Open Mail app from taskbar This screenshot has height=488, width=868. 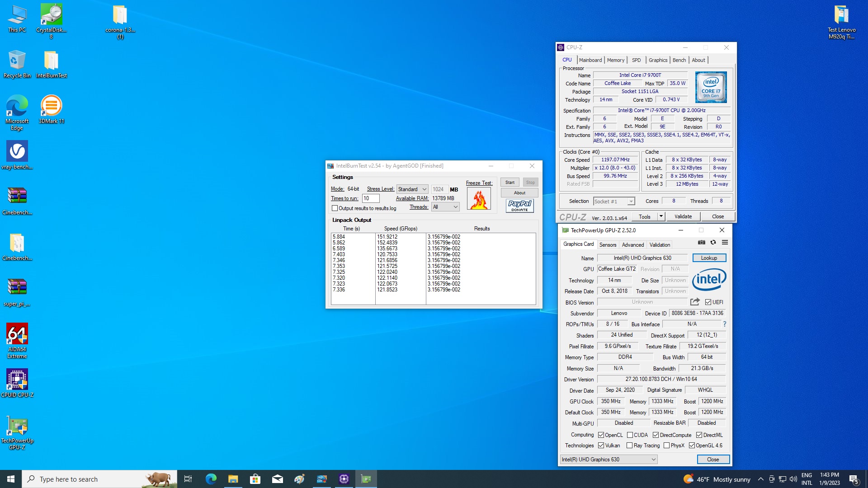tap(277, 479)
